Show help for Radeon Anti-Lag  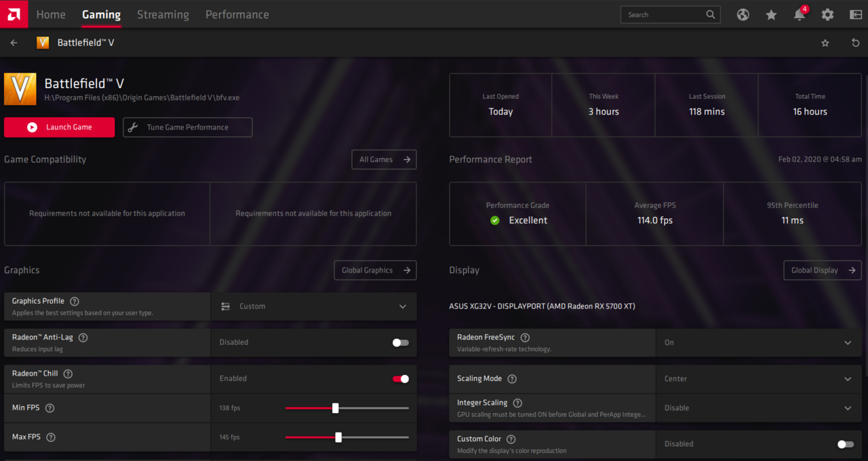click(x=83, y=337)
